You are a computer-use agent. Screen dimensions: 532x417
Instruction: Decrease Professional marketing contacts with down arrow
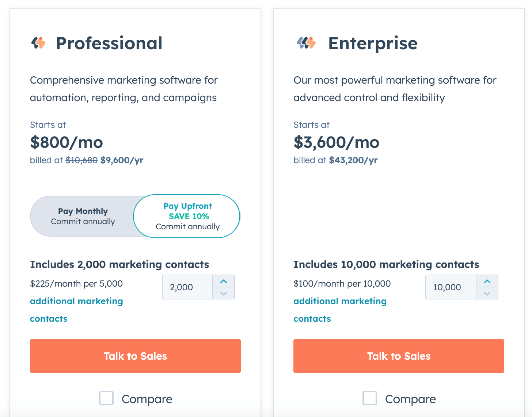224,293
